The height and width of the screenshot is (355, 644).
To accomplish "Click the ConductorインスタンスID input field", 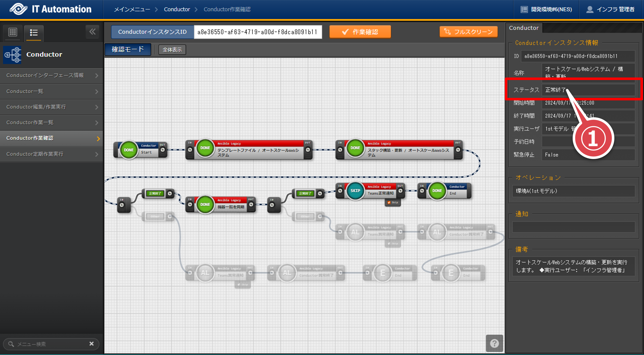I will [x=258, y=32].
